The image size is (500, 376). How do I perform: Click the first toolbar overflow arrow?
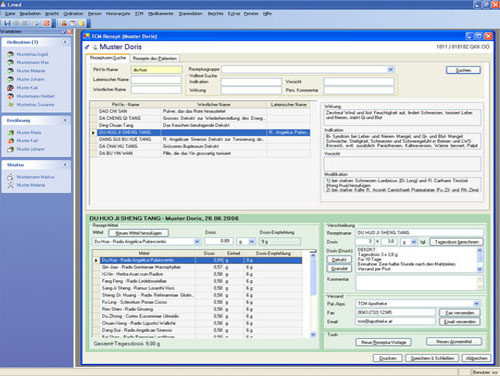(54, 23)
